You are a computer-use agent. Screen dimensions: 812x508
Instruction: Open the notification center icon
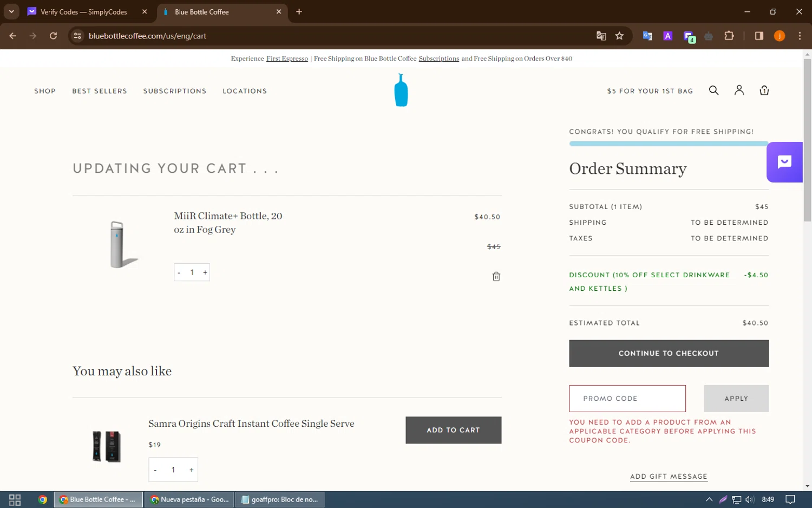(x=790, y=499)
